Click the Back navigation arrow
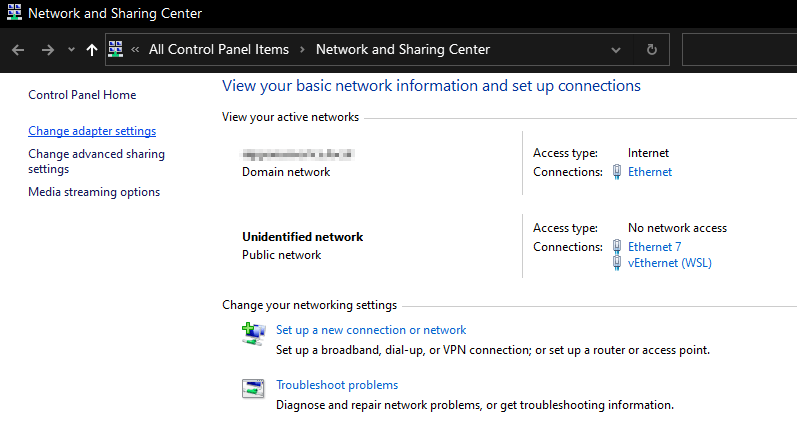797x443 pixels. pos(18,50)
